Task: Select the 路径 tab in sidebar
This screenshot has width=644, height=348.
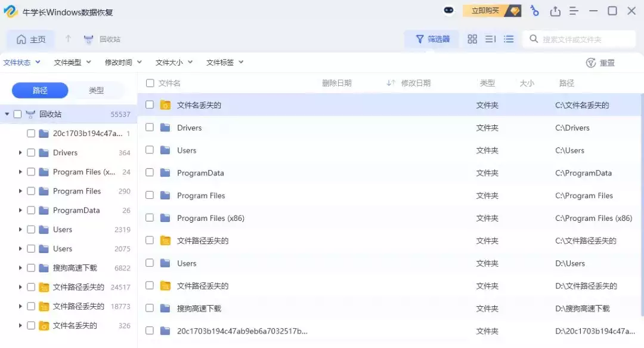Action: coord(40,90)
